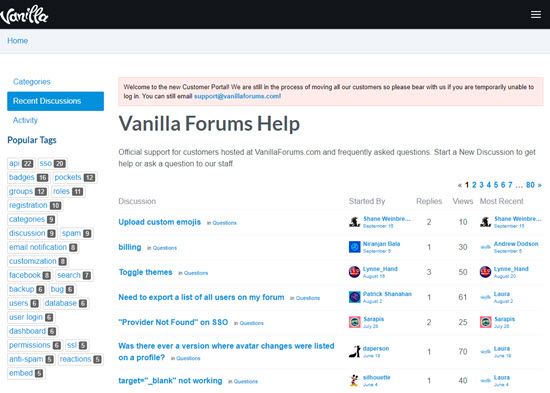Click Questions category beside billing
This screenshot has width=550, height=393.
[x=165, y=248]
